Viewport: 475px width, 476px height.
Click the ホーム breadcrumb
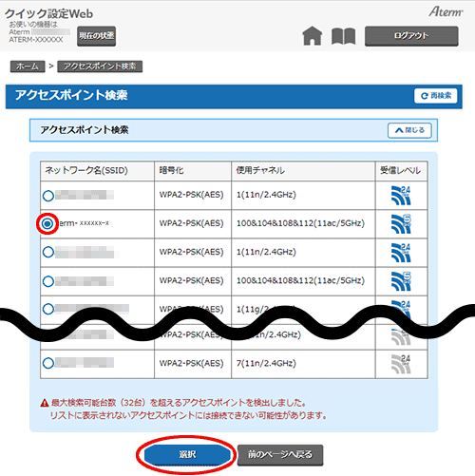point(28,67)
